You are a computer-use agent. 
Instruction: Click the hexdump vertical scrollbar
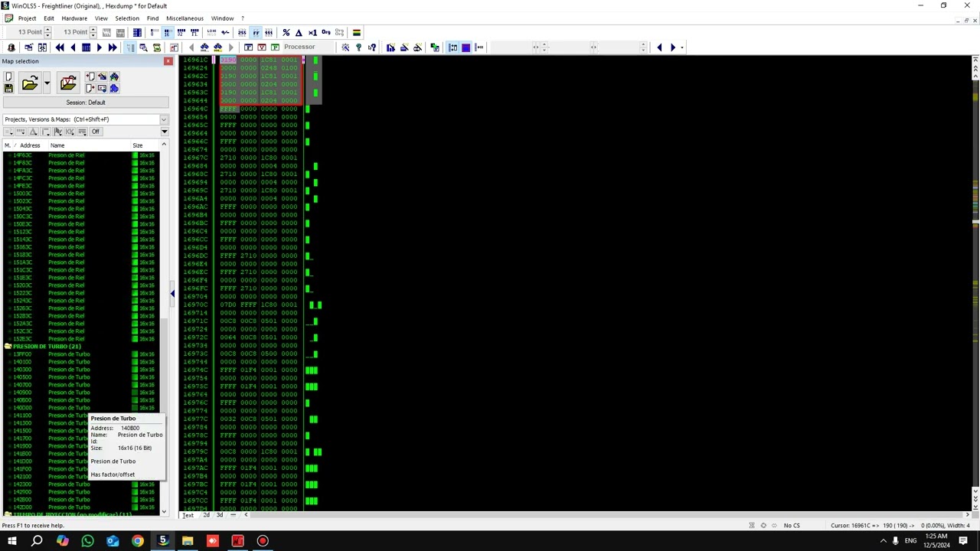pyautogui.click(x=975, y=283)
